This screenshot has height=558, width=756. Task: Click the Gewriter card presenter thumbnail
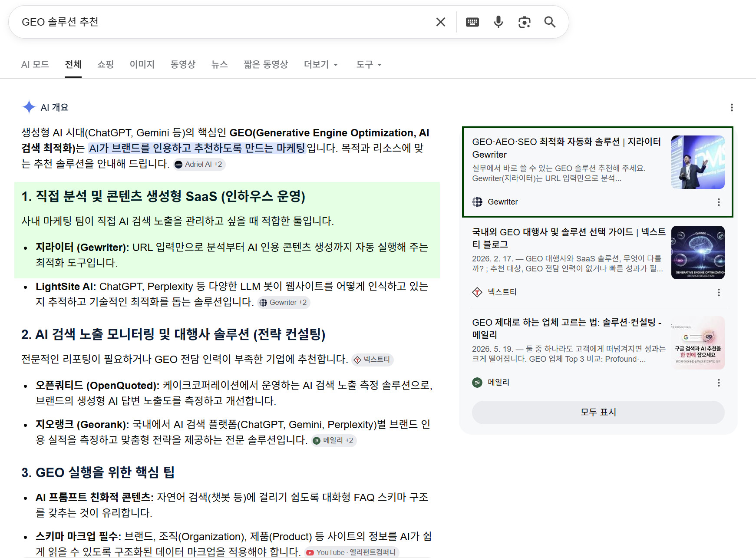[x=698, y=162]
